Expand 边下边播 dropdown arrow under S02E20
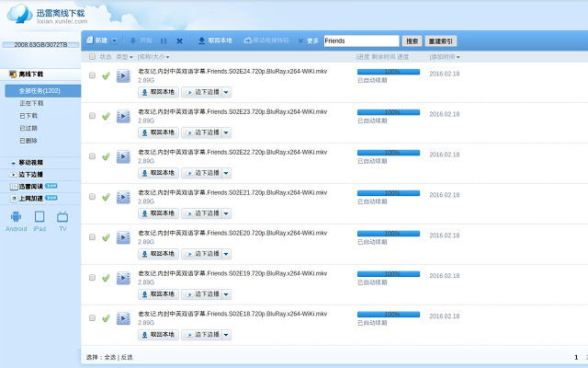This screenshot has height=368, width=588. tap(226, 254)
